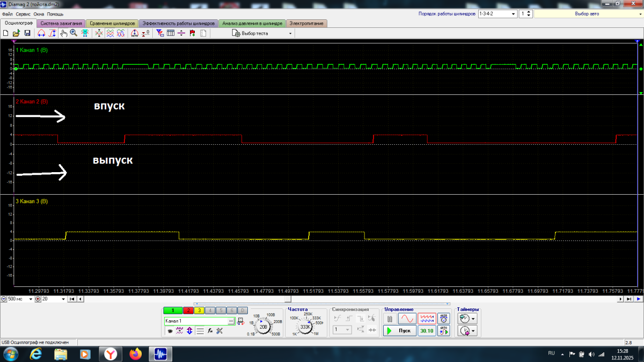Click the table grid toolbar icon
644x362 pixels.
coord(171,33)
